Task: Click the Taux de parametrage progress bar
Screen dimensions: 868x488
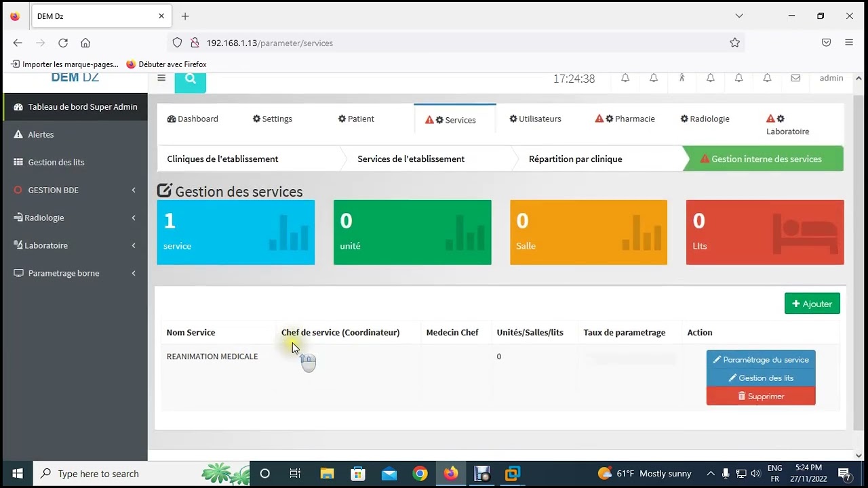Action: (x=629, y=359)
